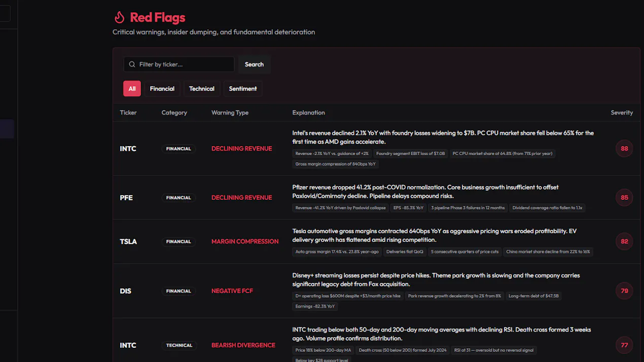Click the page subtitle about critical warnings
The height and width of the screenshot is (362, 644).
tap(213, 32)
